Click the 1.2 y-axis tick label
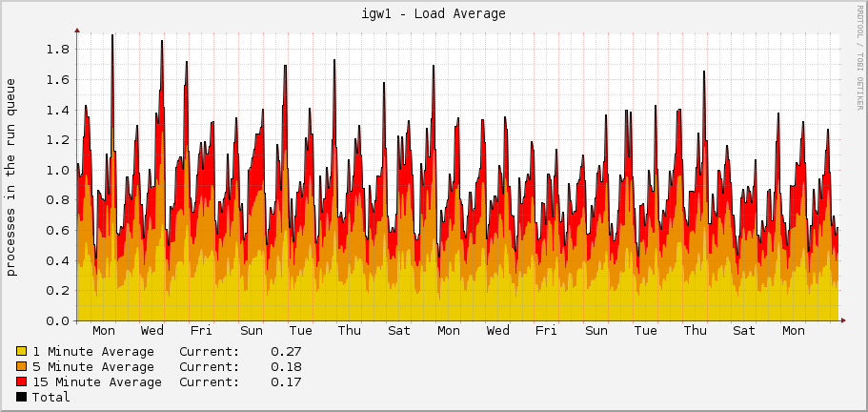This screenshot has height=412, width=868. 58,140
